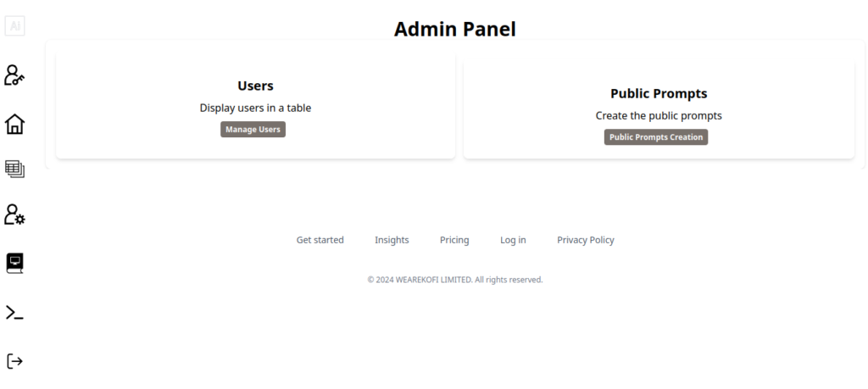Click the Public Prompts Creation button
This screenshot has width=868, height=389.
pos(656,137)
